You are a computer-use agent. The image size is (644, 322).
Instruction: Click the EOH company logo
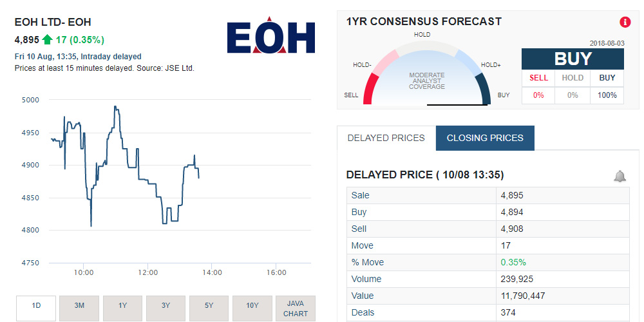[270, 37]
